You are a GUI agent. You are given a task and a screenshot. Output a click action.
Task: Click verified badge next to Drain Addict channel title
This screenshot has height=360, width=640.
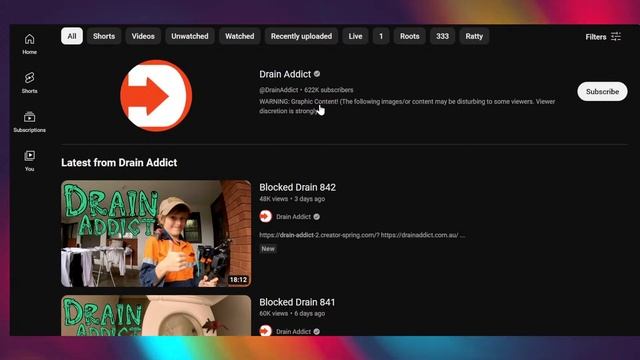click(317, 74)
